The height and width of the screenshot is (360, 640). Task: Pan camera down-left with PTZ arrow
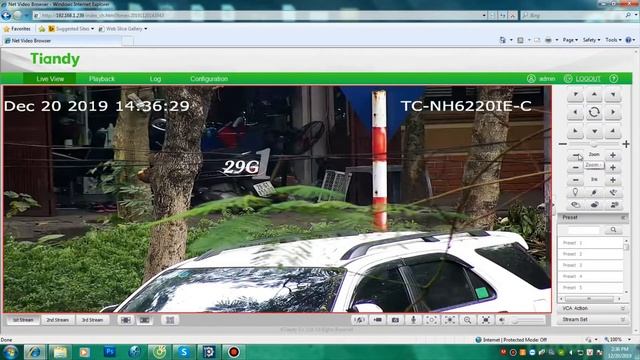pos(576,131)
